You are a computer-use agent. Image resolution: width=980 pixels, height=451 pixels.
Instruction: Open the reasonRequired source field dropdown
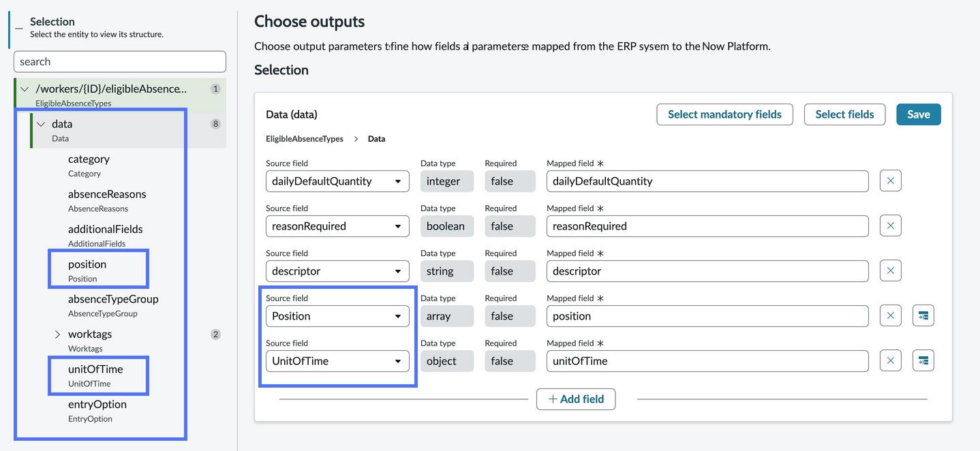337,226
